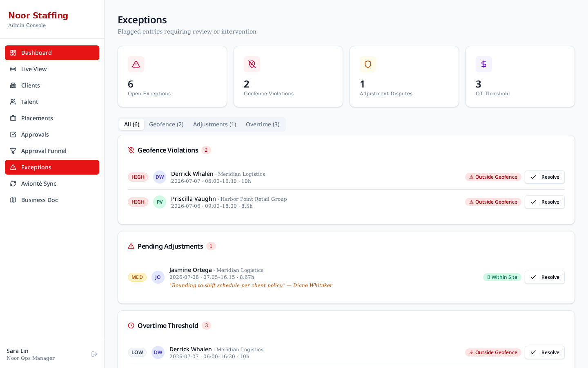
Task: Click 'Rounding to shift schedule per client policy' note
Action: (x=251, y=285)
